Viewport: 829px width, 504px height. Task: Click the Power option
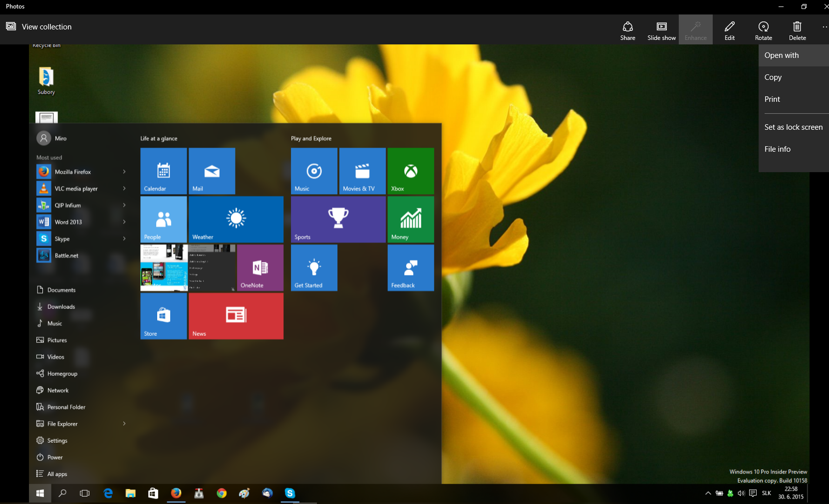pos(49,457)
